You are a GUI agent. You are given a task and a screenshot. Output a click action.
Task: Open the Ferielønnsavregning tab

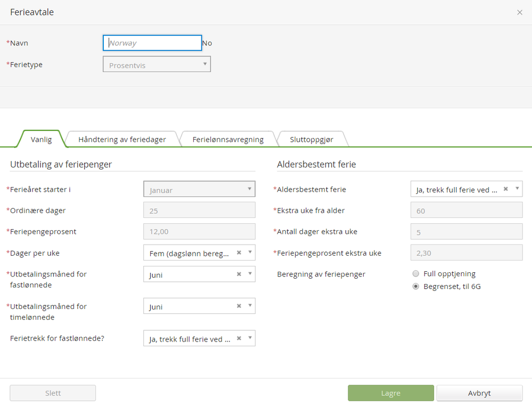coord(228,140)
